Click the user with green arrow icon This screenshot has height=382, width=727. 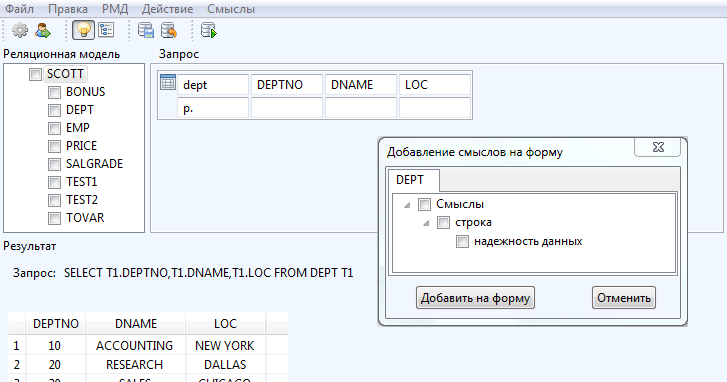coord(43,31)
